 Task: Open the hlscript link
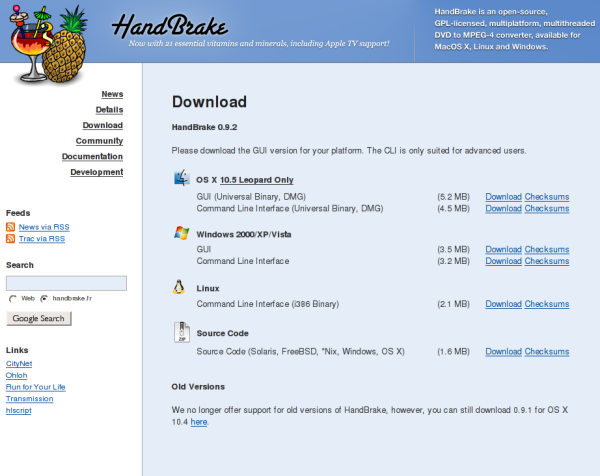[18, 411]
